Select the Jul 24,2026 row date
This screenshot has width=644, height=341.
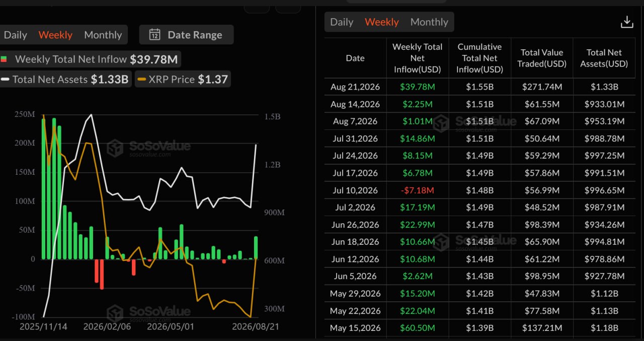pos(355,156)
